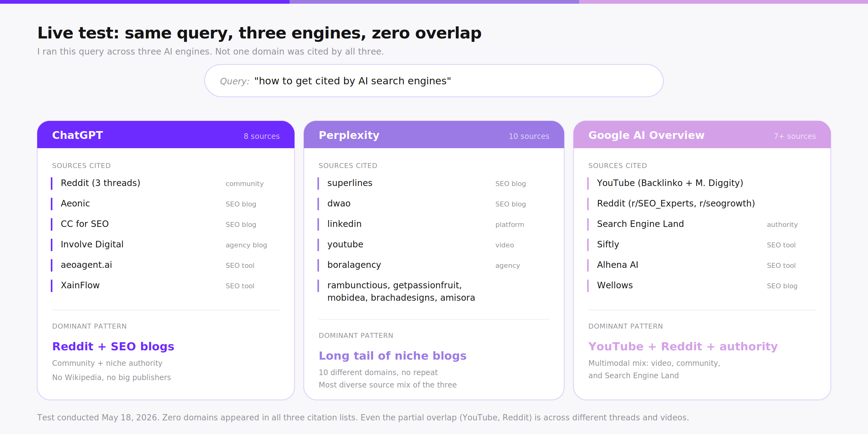This screenshot has height=434, width=868.
Task: Select the 'Aeonic' source row
Action: 166,204
